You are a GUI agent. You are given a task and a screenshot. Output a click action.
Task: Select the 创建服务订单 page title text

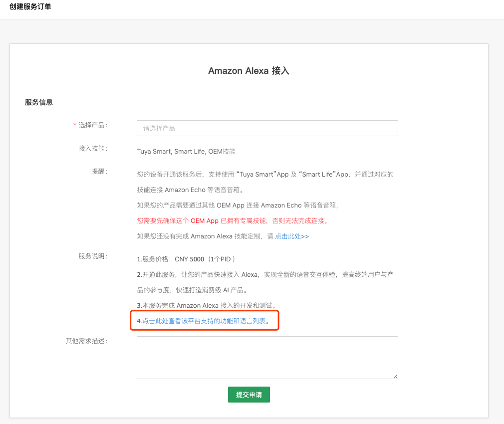tap(30, 6)
